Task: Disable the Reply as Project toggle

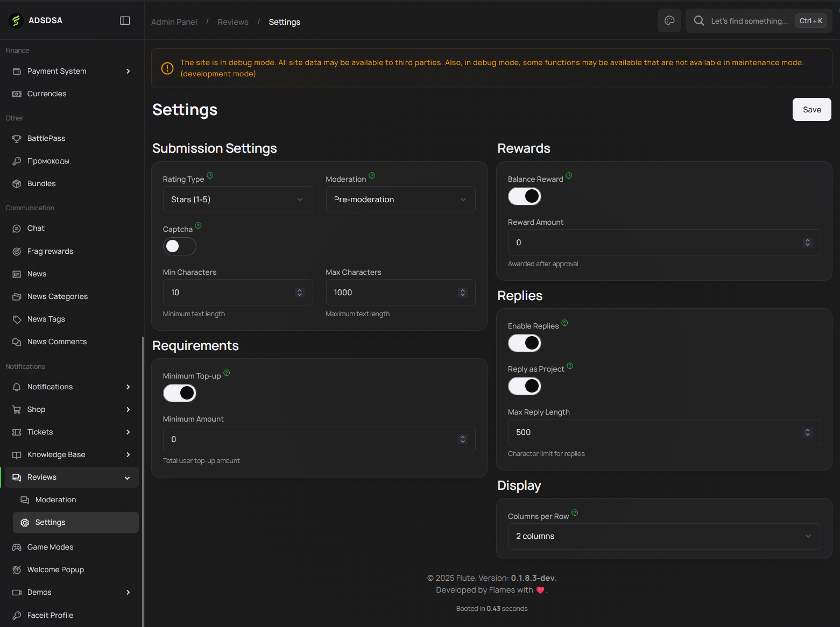Action: pos(525,386)
